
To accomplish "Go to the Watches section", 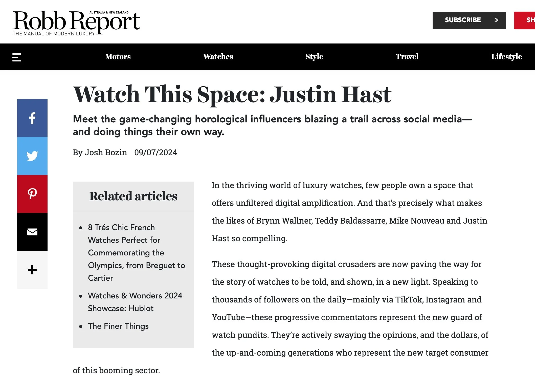I will (218, 57).
